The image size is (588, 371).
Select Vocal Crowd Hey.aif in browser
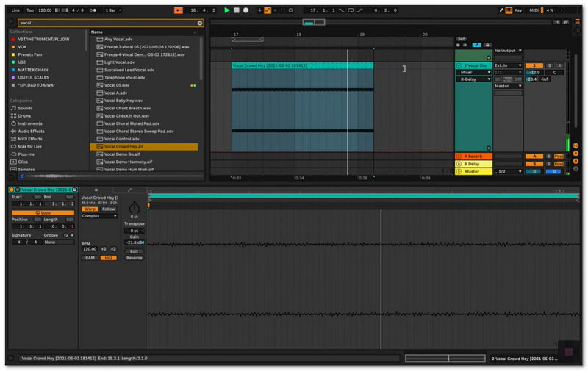tap(144, 146)
